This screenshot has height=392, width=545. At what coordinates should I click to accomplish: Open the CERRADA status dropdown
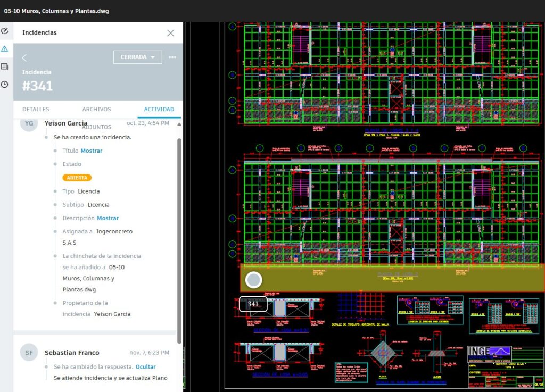pos(137,57)
